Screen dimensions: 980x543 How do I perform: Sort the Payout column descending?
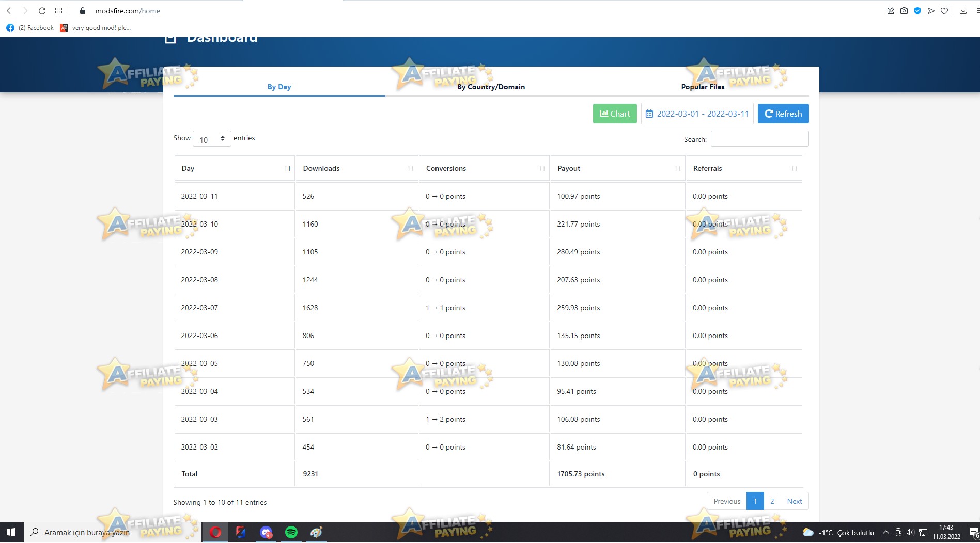pos(677,168)
